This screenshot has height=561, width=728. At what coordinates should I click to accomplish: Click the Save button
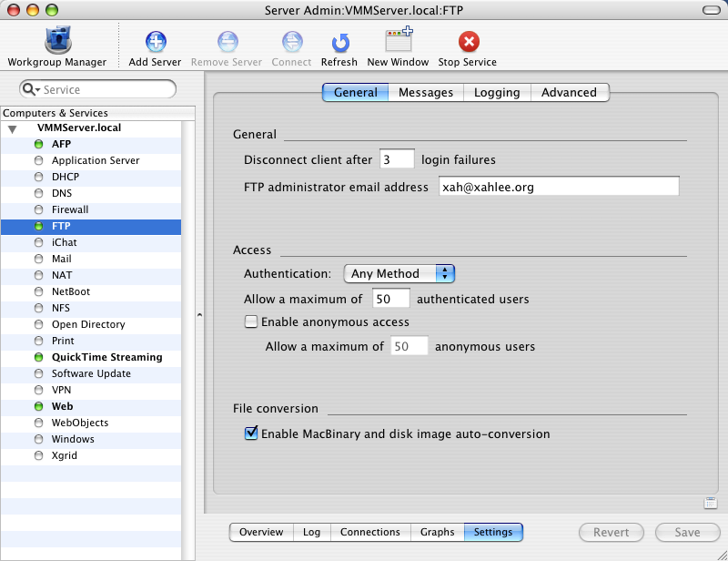click(x=688, y=533)
